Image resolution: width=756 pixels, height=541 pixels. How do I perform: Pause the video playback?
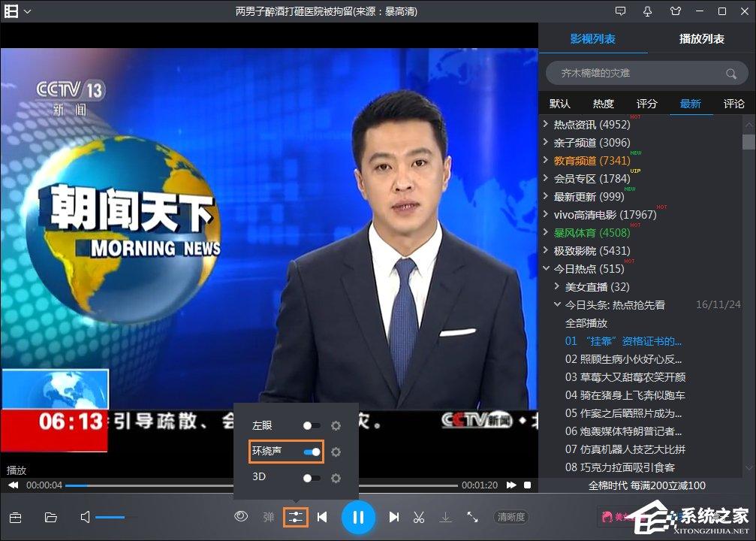358,517
